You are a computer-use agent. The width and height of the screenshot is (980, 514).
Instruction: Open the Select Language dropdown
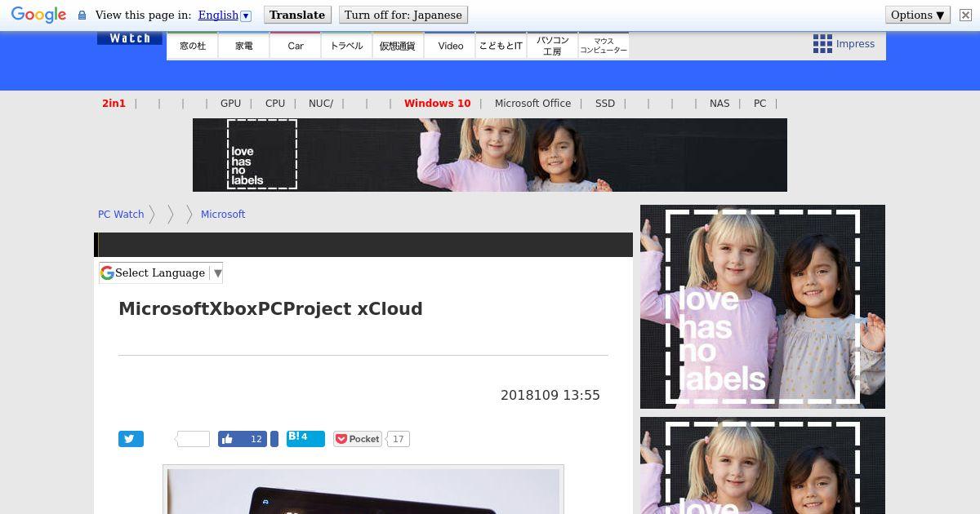[161, 273]
